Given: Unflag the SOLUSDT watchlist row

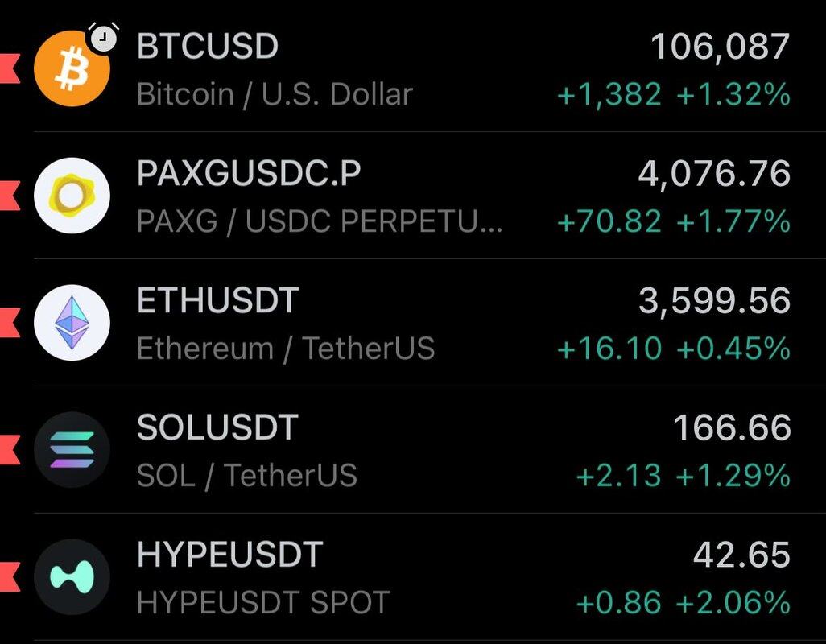Looking at the screenshot, I should pyautogui.click(x=10, y=449).
